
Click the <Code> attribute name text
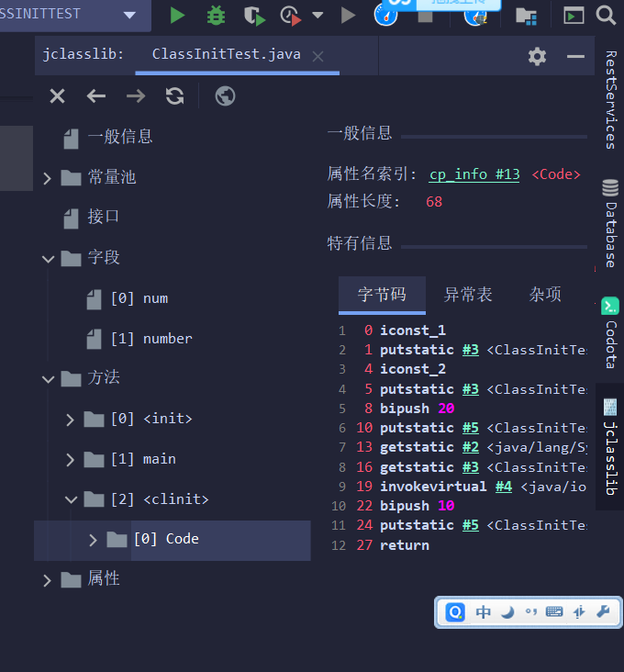pyautogui.click(x=556, y=174)
